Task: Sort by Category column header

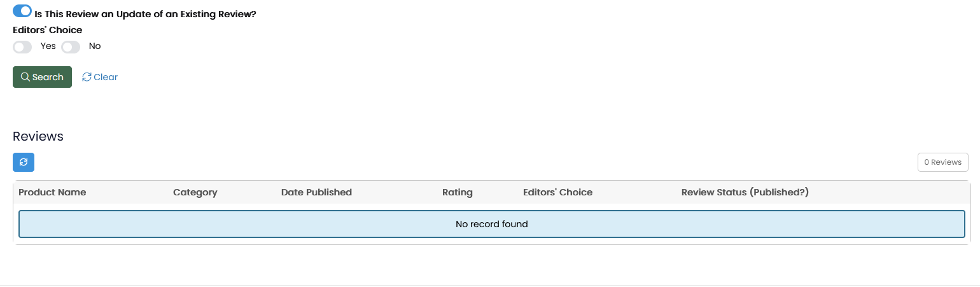Action: tap(195, 192)
